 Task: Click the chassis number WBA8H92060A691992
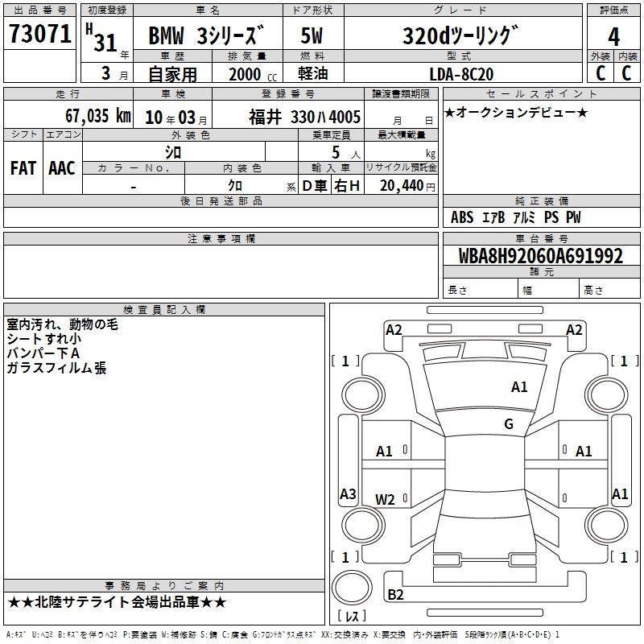pyautogui.click(x=541, y=256)
